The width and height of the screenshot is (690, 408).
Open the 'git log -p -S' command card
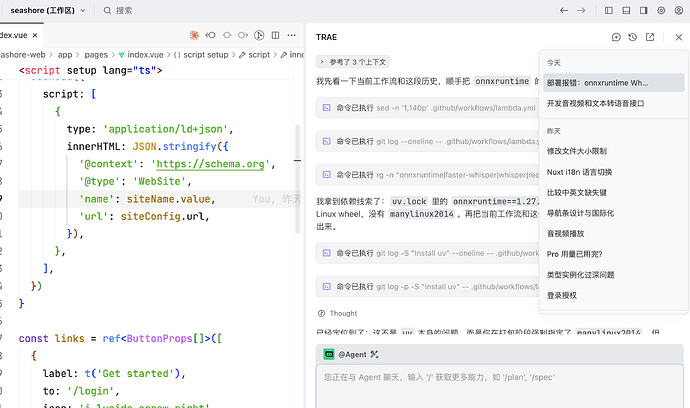[428, 287]
